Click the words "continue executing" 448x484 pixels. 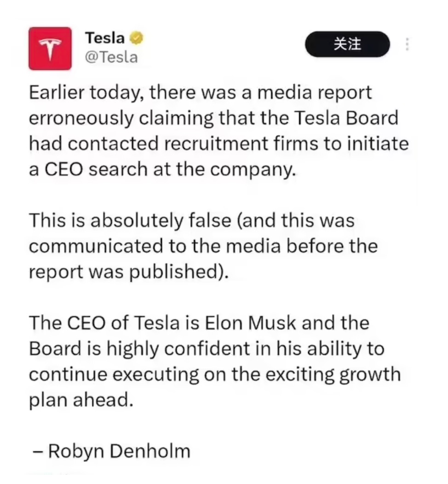[x=115, y=374]
